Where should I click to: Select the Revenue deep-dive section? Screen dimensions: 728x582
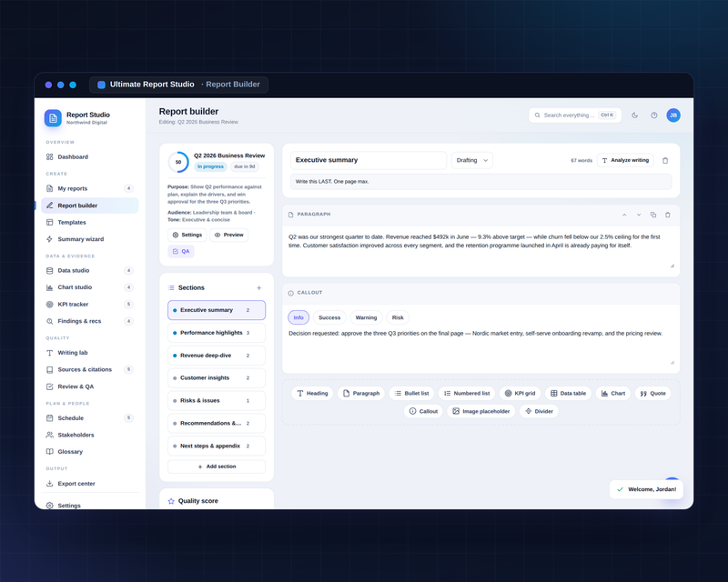(217, 356)
